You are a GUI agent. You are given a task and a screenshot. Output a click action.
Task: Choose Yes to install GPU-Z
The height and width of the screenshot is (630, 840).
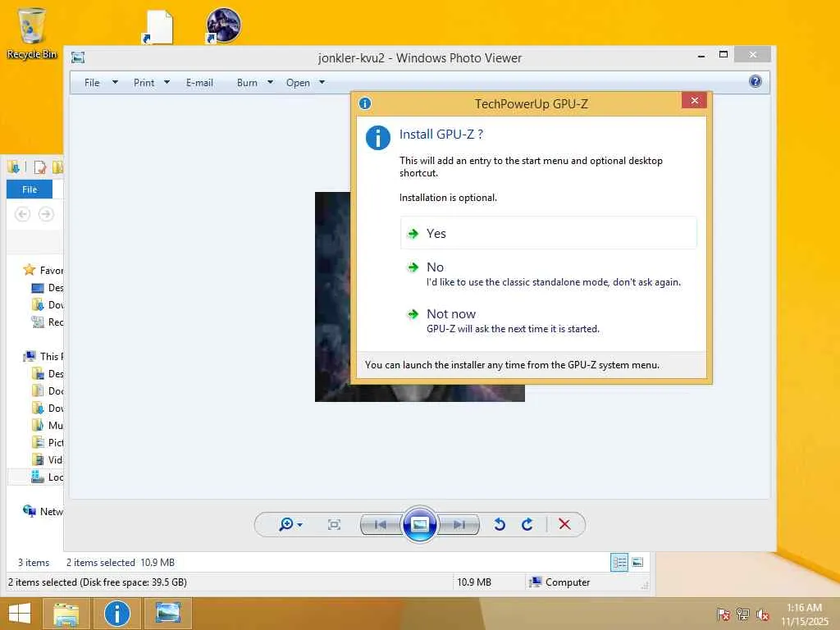[548, 233]
